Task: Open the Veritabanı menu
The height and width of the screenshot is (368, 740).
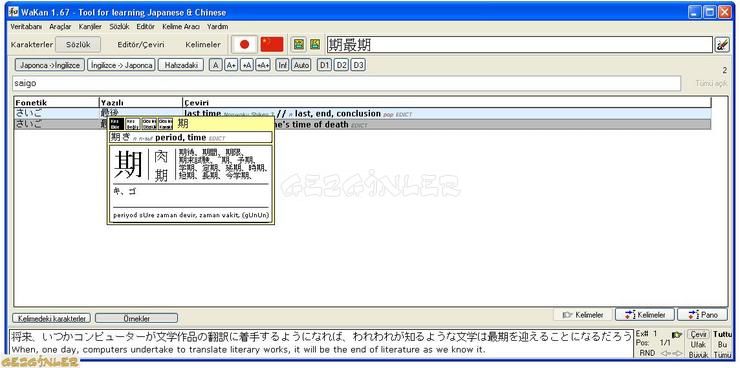Action: 26,27
